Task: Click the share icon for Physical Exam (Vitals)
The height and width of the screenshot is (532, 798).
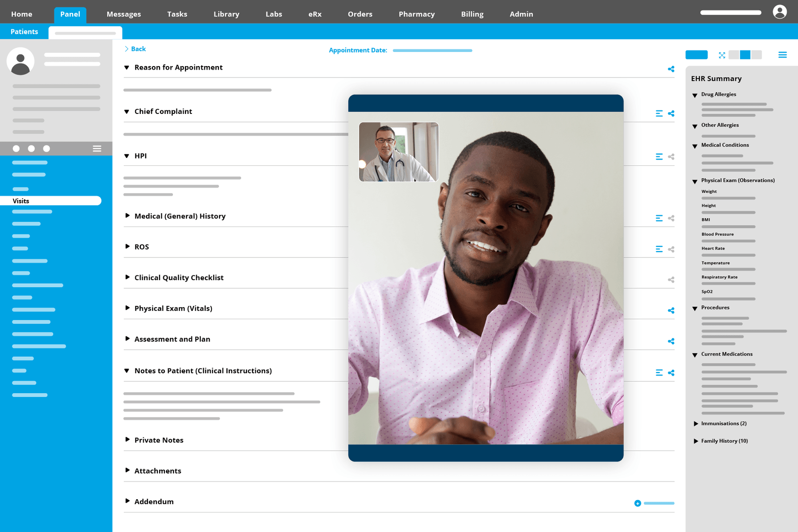Action: (x=671, y=310)
